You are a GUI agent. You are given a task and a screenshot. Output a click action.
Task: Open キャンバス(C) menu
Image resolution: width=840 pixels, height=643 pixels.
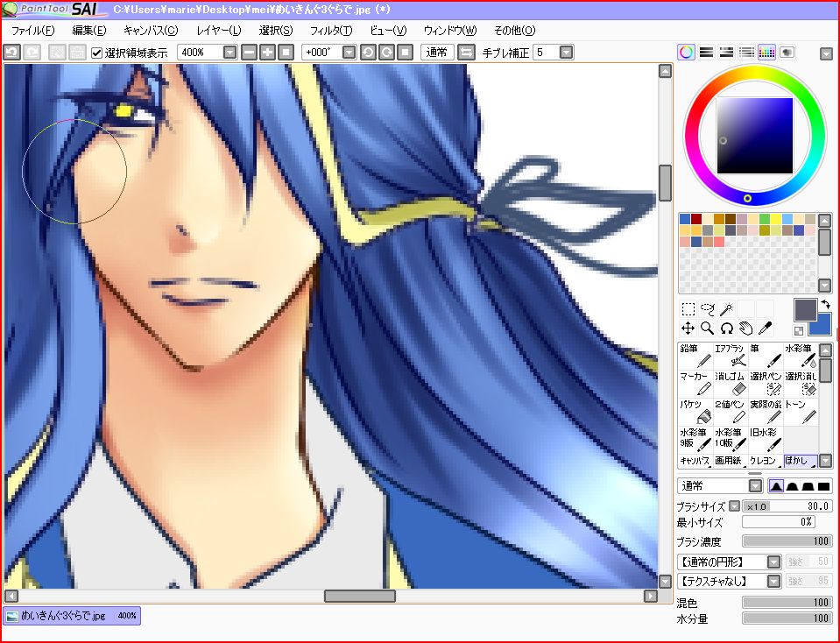(151, 31)
